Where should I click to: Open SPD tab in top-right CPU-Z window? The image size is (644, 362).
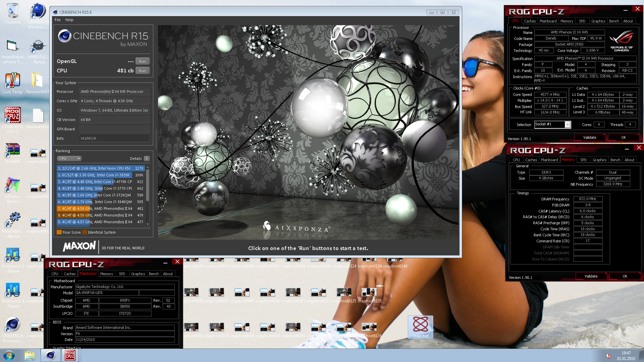(582, 21)
